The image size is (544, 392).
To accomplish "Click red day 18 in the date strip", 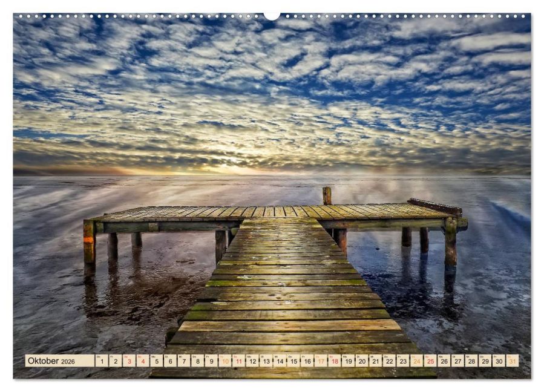I will (x=335, y=361).
